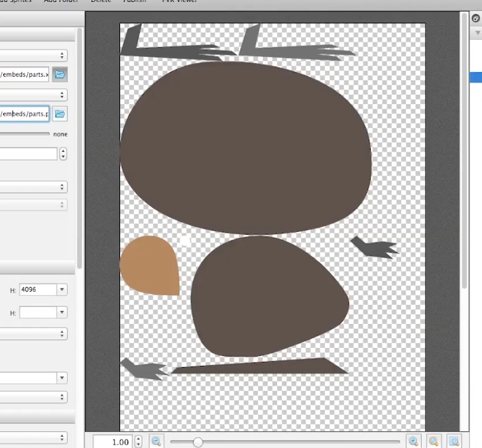Click round icon at top of right panel
The image size is (482, 448).
pyautogui.click(x=476, y=19)
